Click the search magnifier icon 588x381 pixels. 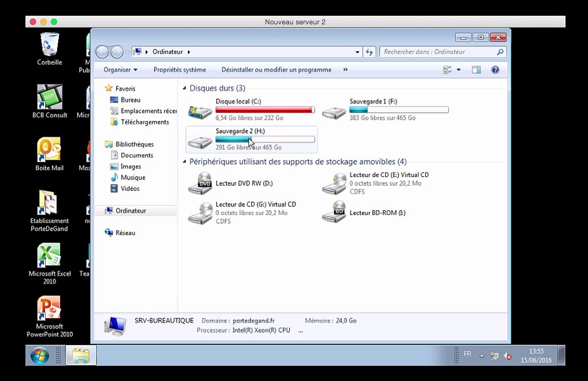tap(500, 52)
